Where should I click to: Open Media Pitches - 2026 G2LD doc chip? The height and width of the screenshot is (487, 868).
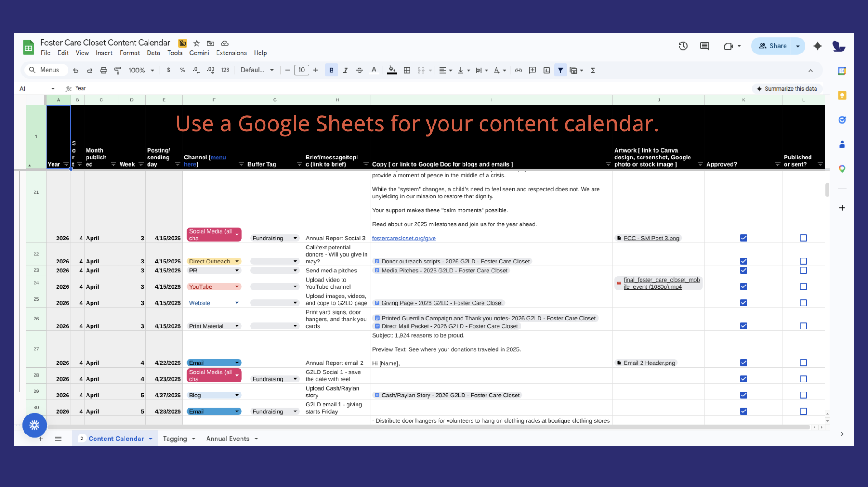tap(441, 270)
